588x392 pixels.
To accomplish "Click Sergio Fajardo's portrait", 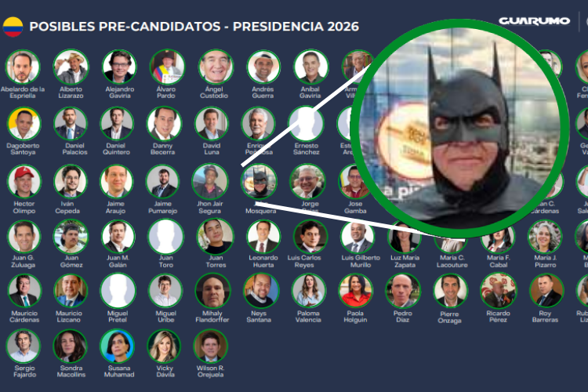I will [x=24, y=346].
